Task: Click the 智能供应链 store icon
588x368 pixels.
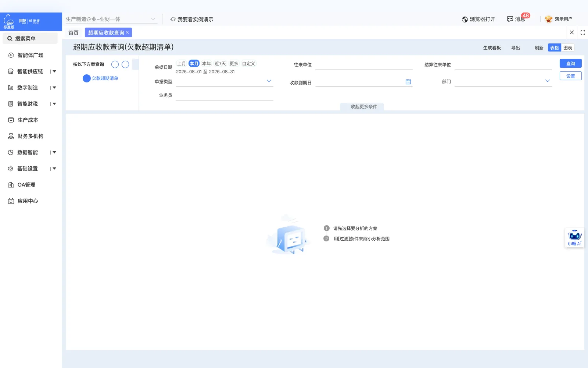Action: click(11, 71)
